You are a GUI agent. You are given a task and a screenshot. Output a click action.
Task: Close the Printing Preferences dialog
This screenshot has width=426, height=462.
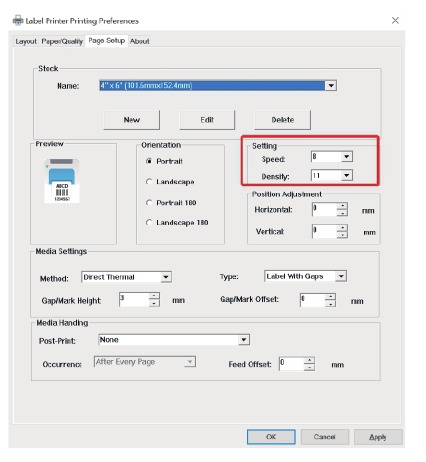click(x=395, y=20)
